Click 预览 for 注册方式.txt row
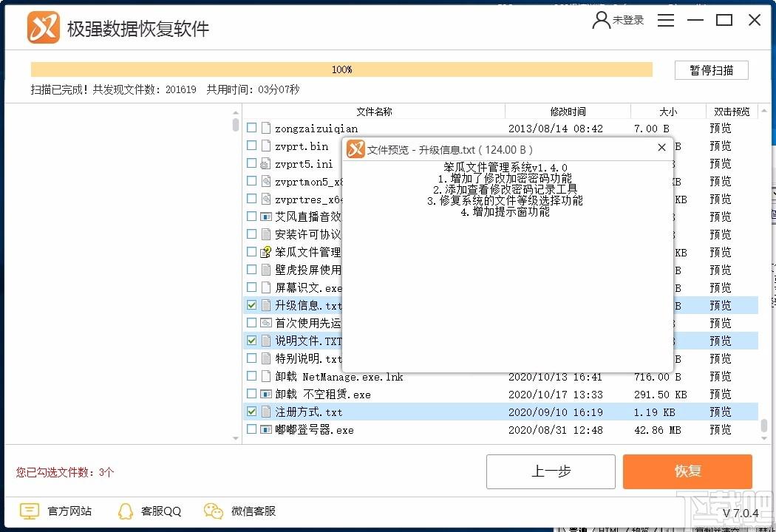Viewport: 776px width, 532px height. point(720,412)
